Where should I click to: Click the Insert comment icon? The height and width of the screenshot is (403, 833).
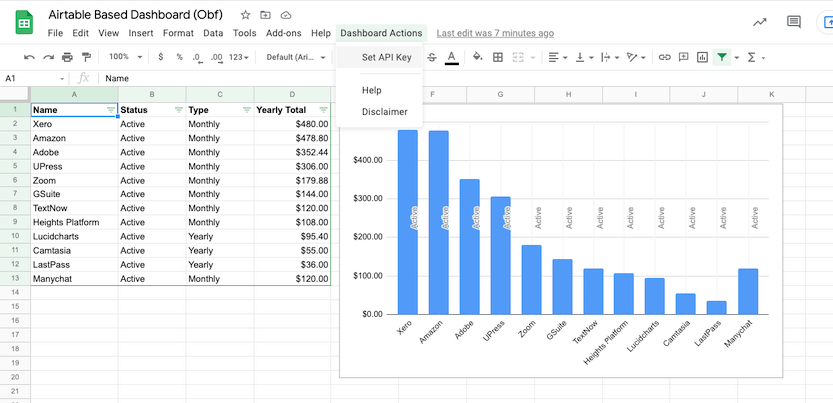pyautogui.click(x=683, y=57)
